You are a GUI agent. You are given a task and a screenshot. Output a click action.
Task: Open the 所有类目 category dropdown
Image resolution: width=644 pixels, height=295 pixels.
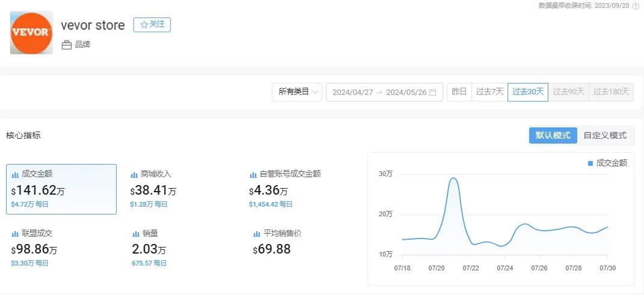pos(297,92)
